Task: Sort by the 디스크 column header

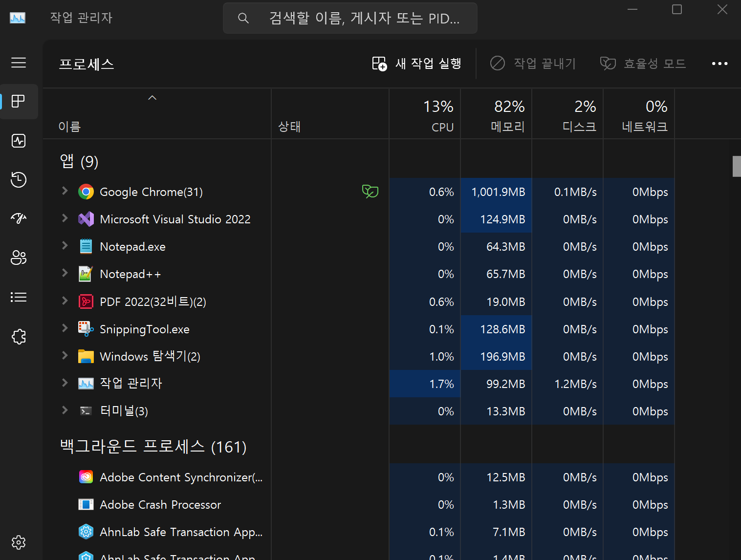Action: point(567,114)
